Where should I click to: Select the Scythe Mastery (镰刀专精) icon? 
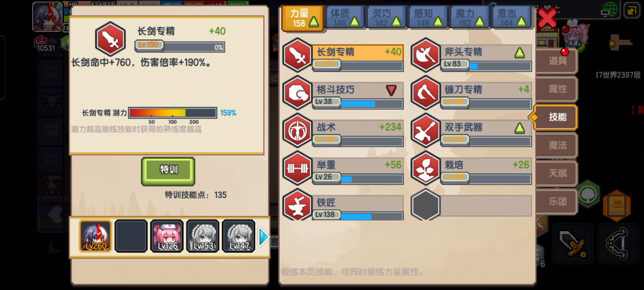(425, 93)
